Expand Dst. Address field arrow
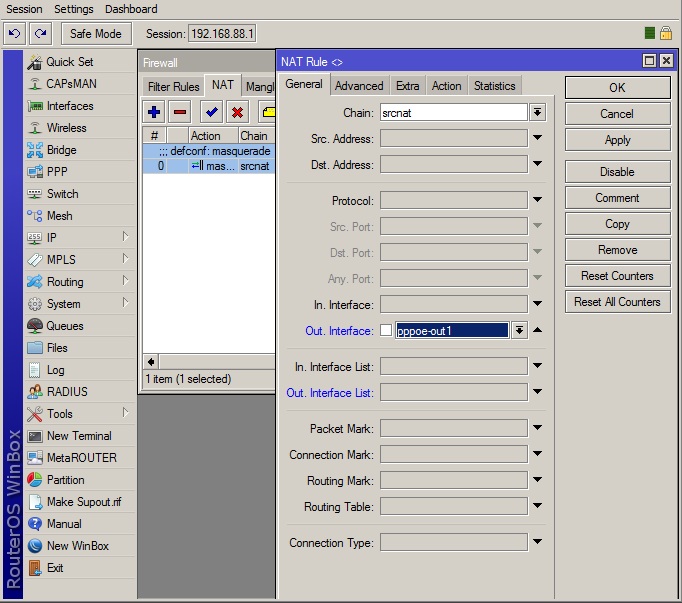The image size is (682, 603). click(x=537, y=164)
